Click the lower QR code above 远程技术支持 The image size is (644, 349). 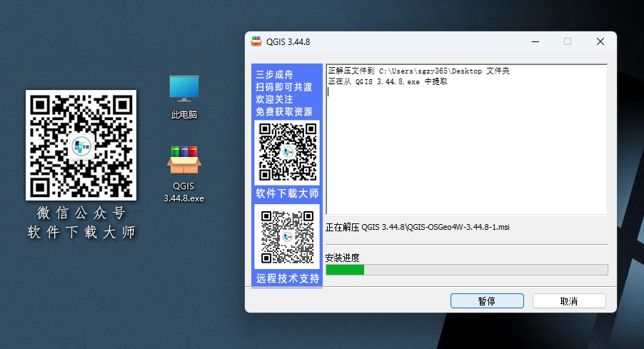287,237
